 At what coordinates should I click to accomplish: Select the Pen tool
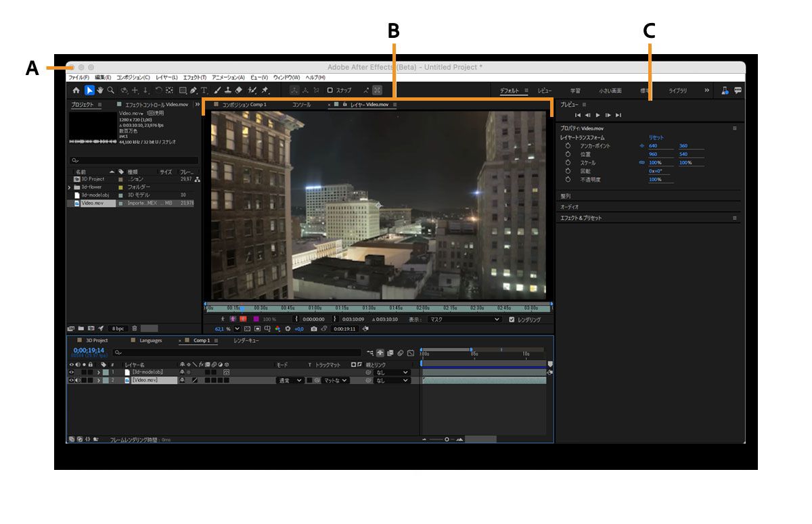pyautogui.click(x=194, y=90)
